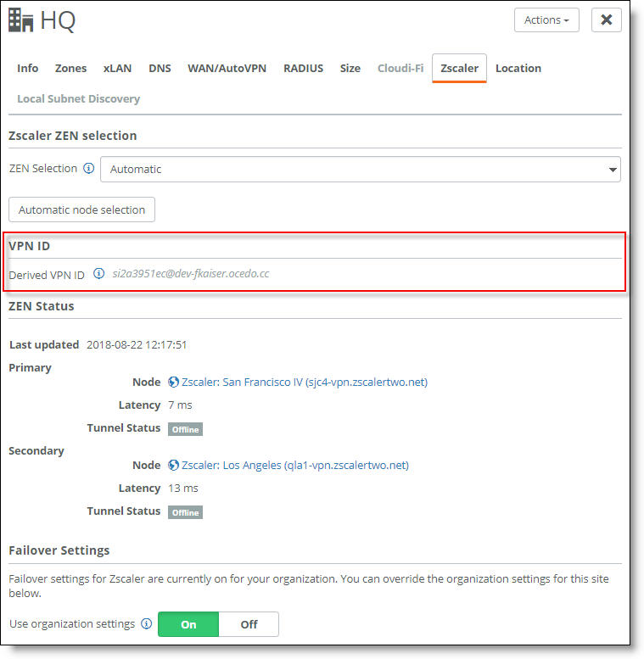The height and width of the screenshot is (659, 644).
Task: Click the globe icon beside Los Angeles node
Action: coord(173,466)
